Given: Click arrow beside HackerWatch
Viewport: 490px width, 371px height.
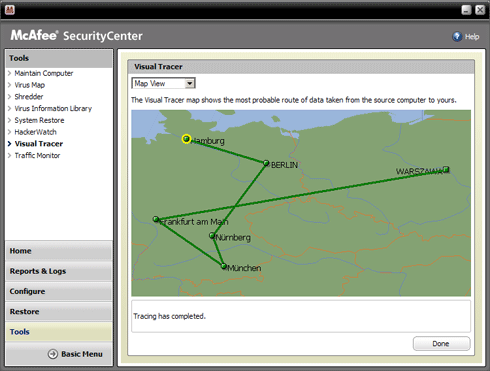Looking at the screenshot, I should coord(9,132).
